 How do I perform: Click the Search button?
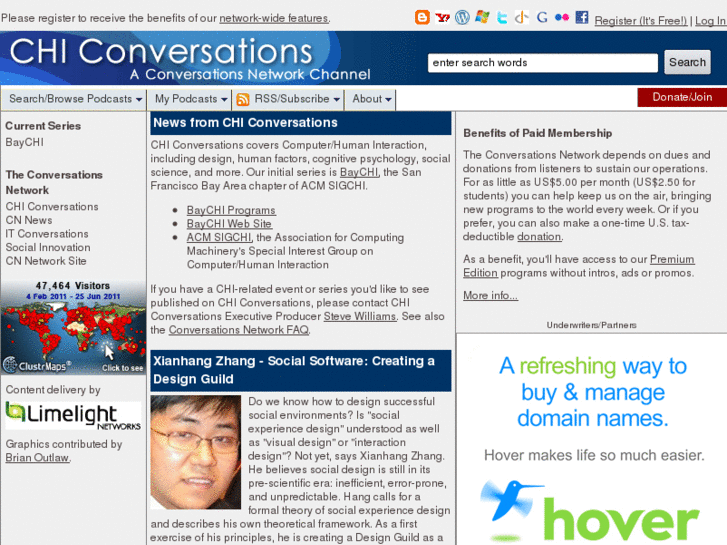pyautogui.click(x=687, y=62)
